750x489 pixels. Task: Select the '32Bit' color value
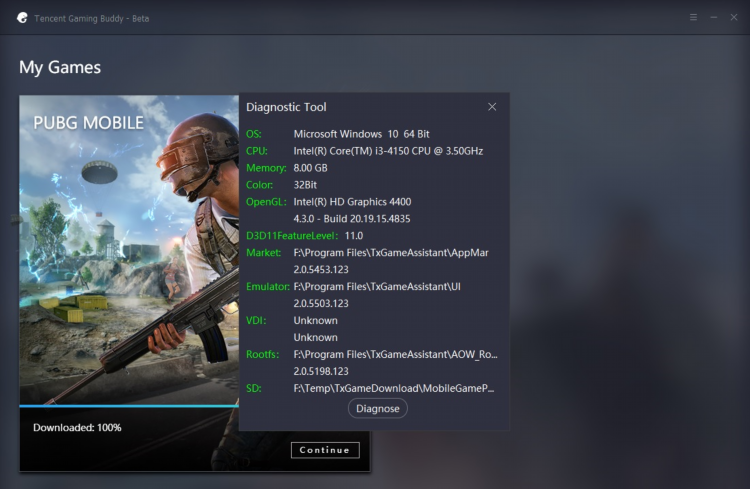[305, 185]
